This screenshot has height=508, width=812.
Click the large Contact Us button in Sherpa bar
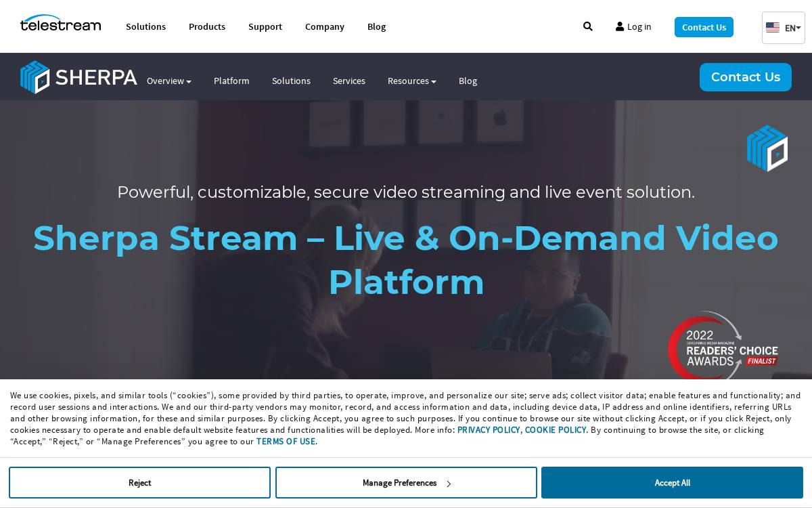[x=746, y=77]
